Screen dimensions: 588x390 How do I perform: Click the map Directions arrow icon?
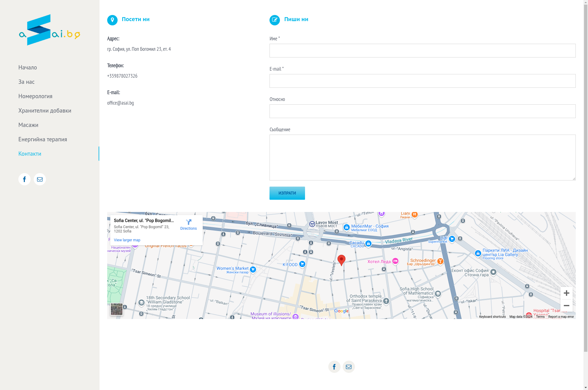click(188, 222)
